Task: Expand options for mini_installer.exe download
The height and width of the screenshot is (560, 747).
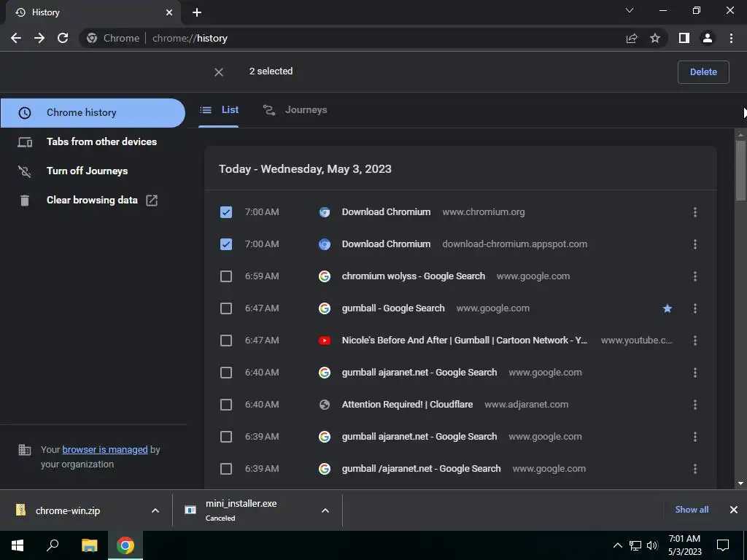Action: [x=325, y=510]
